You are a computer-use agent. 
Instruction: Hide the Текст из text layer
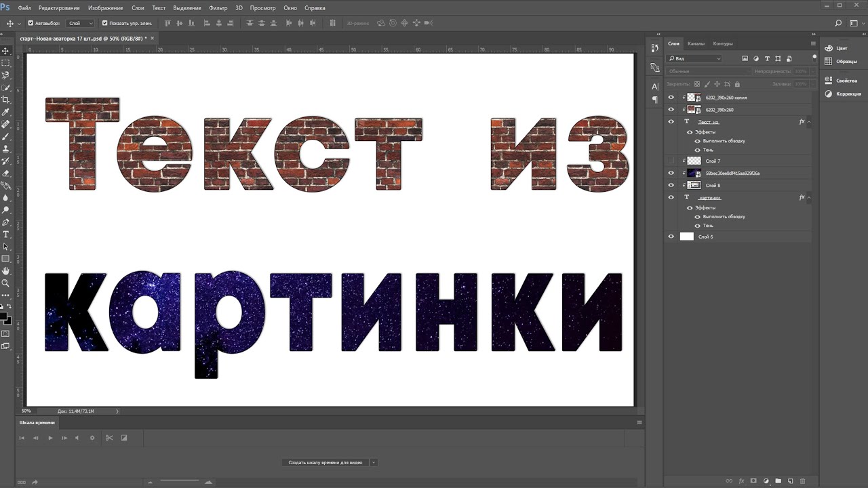pos(671,122)
